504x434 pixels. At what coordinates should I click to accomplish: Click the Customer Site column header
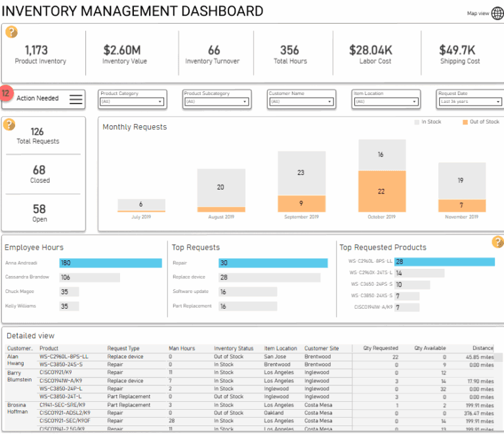[322, 348]
